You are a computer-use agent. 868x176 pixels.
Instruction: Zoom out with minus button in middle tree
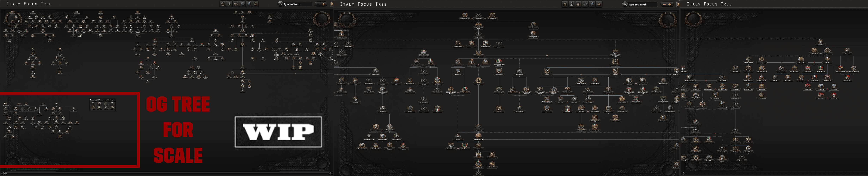click(x=664, y=4)
